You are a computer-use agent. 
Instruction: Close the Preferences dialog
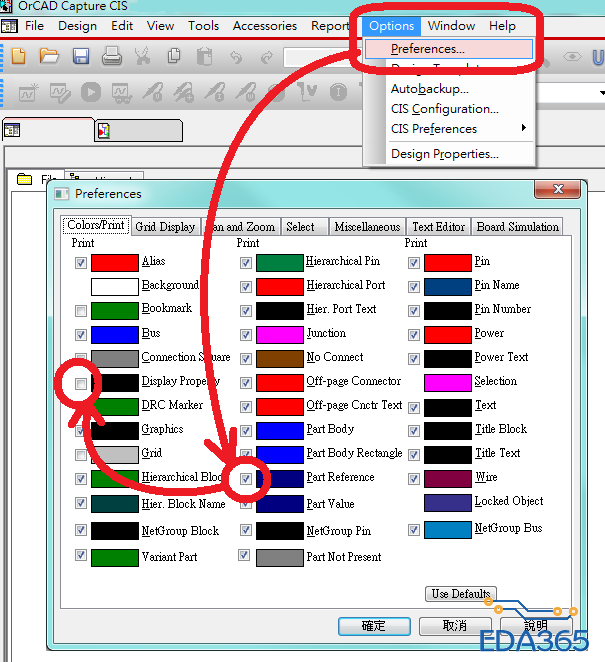(558, 189)
